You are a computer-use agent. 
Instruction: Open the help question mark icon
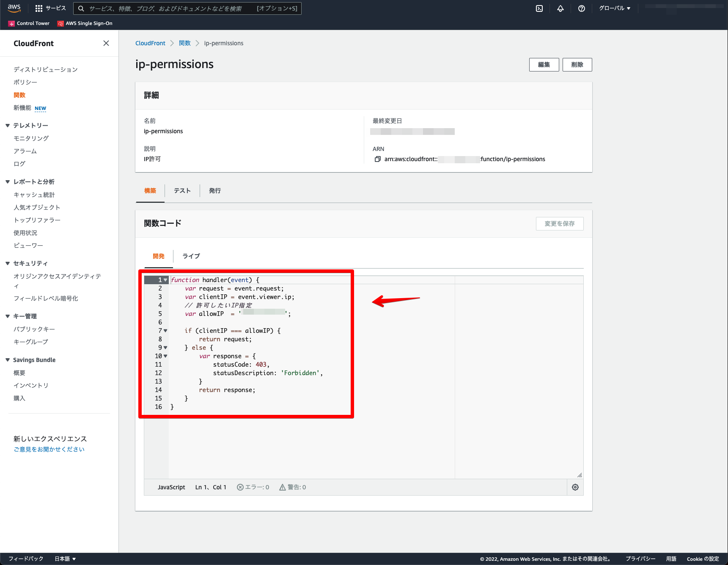pos(582,8)
